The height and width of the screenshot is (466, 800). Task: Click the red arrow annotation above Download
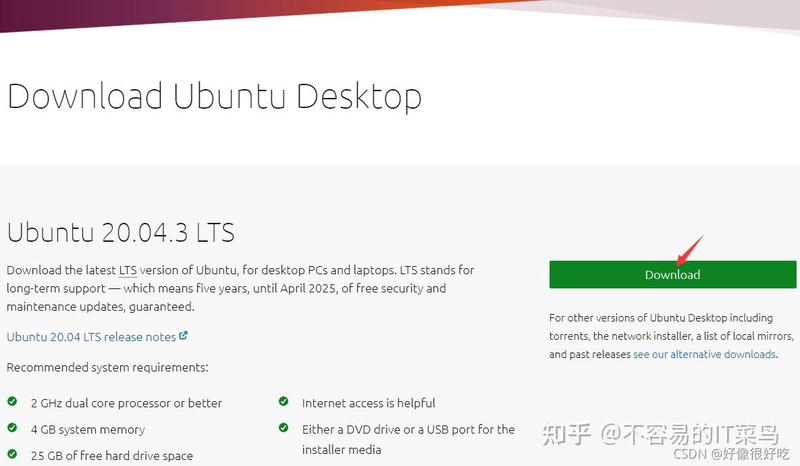point(689,251)
